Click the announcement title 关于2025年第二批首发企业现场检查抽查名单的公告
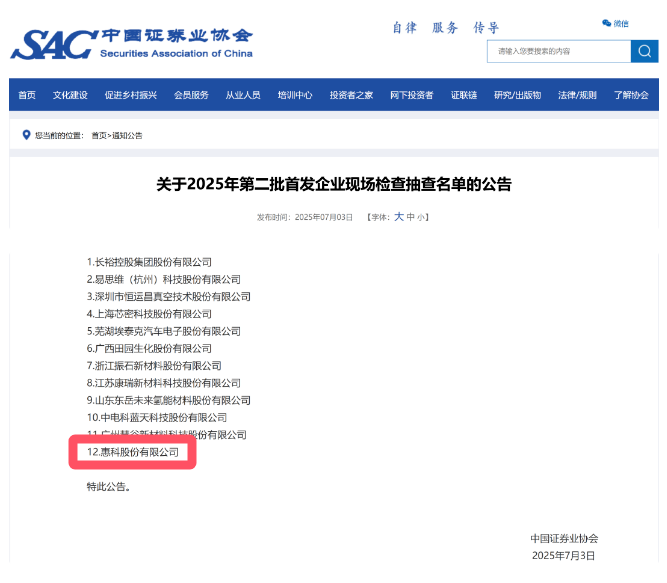The image size is (667, 583). click(334, 184)
